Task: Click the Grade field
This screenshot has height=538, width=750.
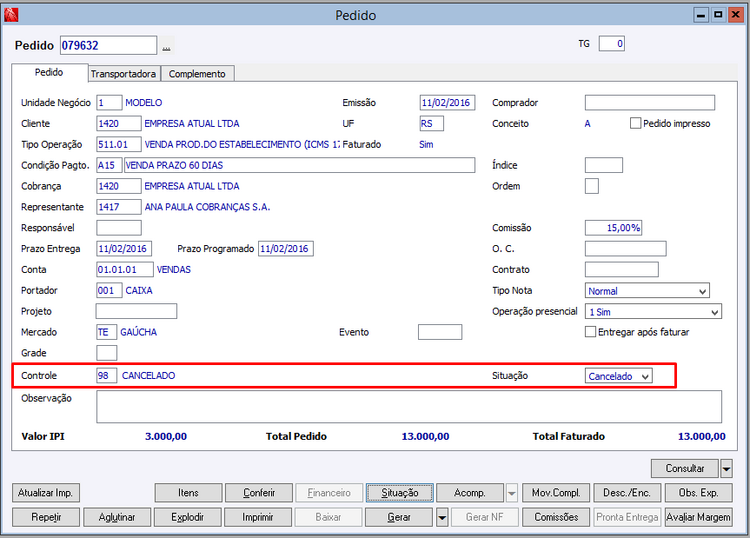Action: 107,353
